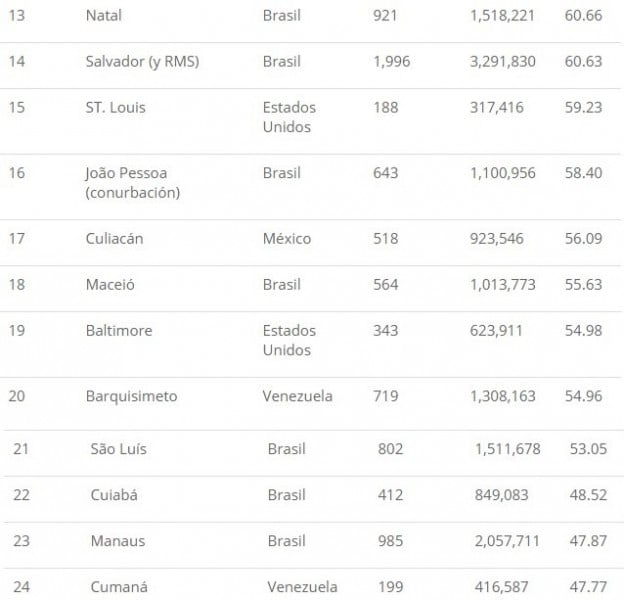Click population value 3,291,830
Screen dimensions: 624x600
click(x=502, y=62)
